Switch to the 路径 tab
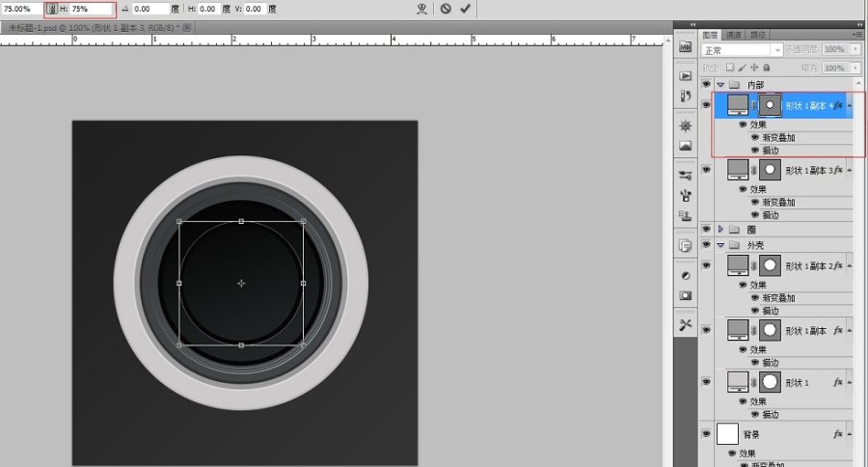Screen dimensions: 868x467 pos(758,35)
